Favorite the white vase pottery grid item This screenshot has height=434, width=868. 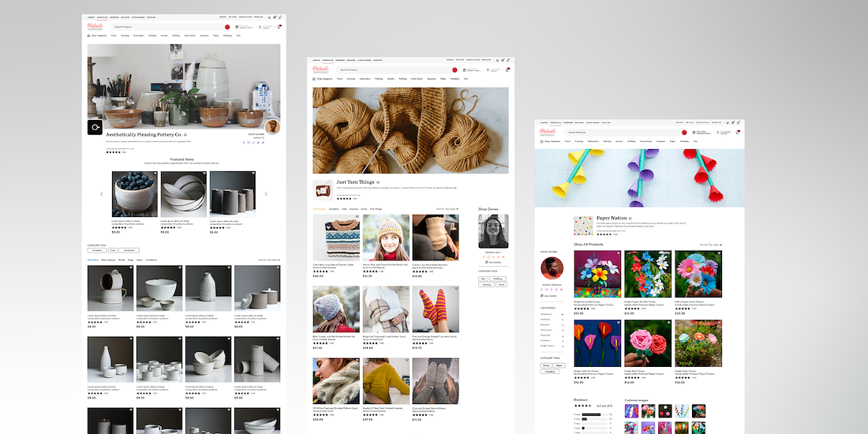(229, 268)
